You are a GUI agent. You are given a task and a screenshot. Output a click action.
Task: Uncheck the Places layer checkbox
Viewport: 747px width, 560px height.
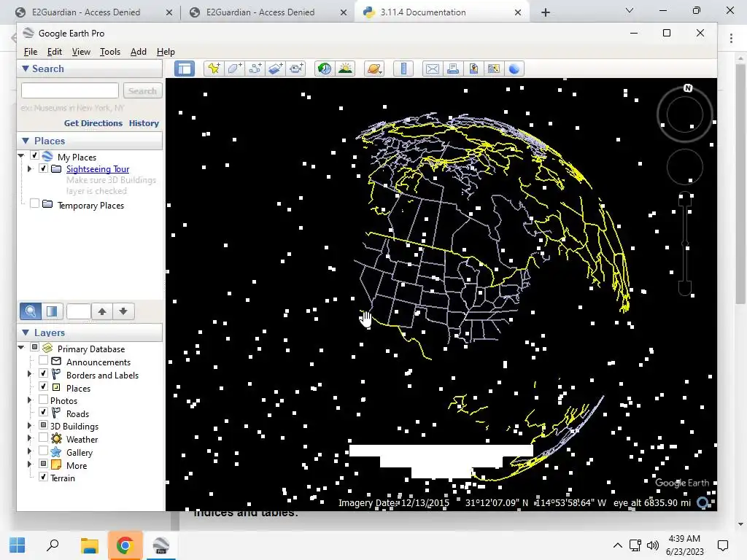coord(43,386)
